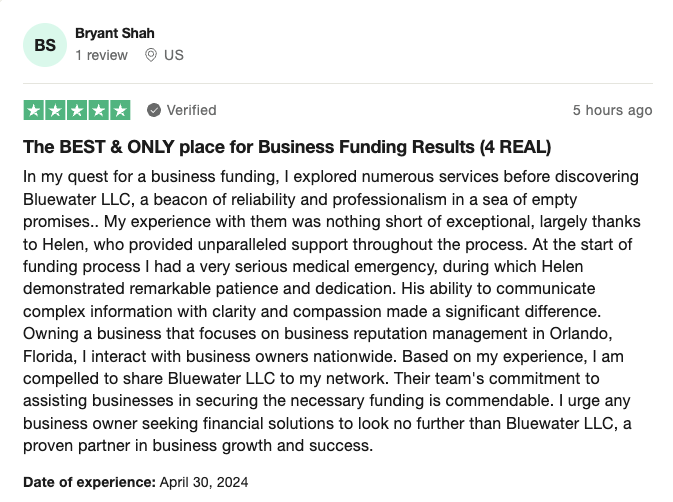Viewport: 673px width, 502px height.
Task: Click the Verified checkmark badge icon
Action: coord(154,110)
